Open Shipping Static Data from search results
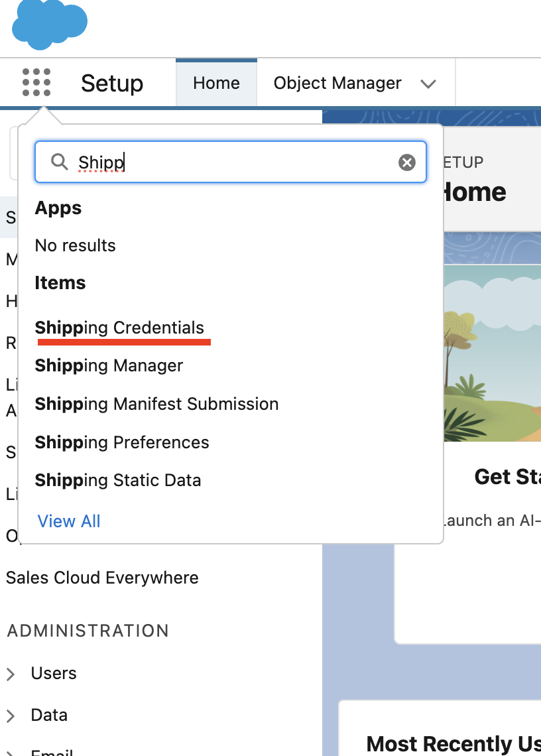This screenshot has height=756, width=541. 118,480
